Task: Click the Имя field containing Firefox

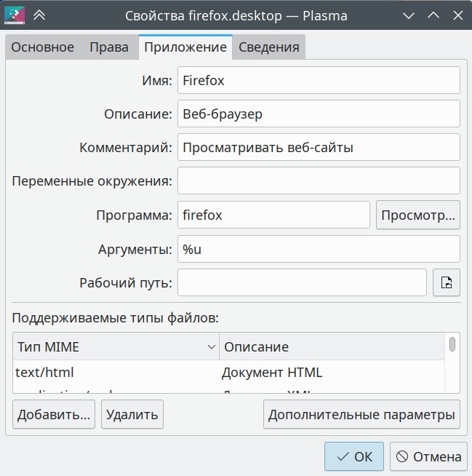Action: (319, 81)
